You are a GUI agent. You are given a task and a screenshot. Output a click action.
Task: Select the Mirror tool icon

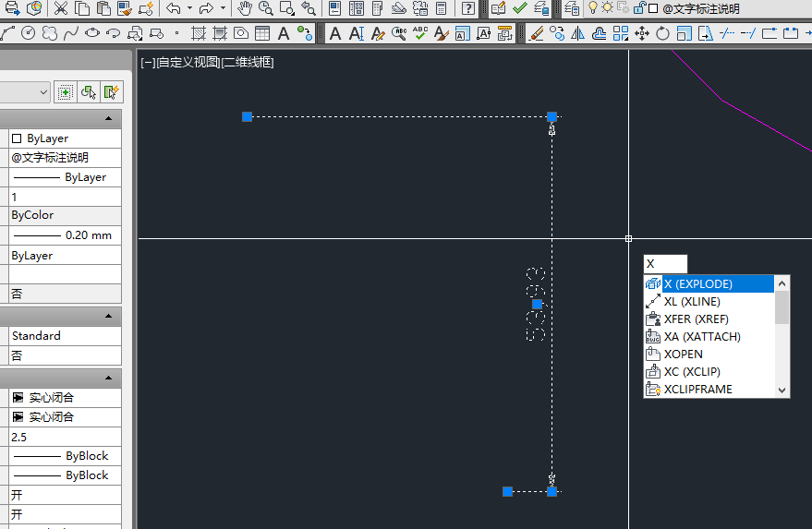tap(578, 33)
